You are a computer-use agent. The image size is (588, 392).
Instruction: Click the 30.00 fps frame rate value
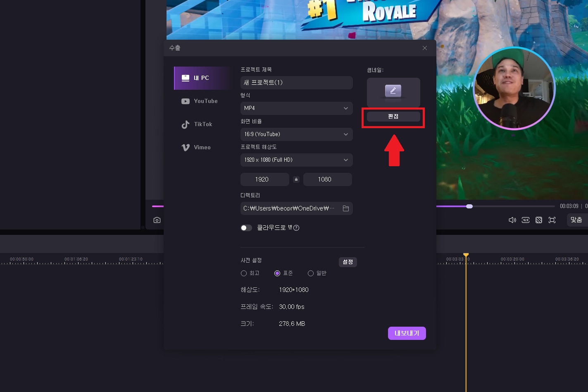click(292, 307)
